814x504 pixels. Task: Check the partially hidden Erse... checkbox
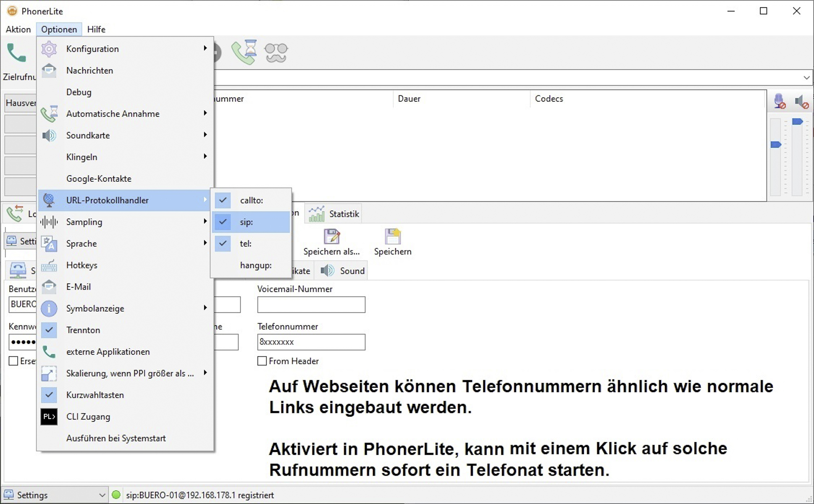click(x=13, y=361)
